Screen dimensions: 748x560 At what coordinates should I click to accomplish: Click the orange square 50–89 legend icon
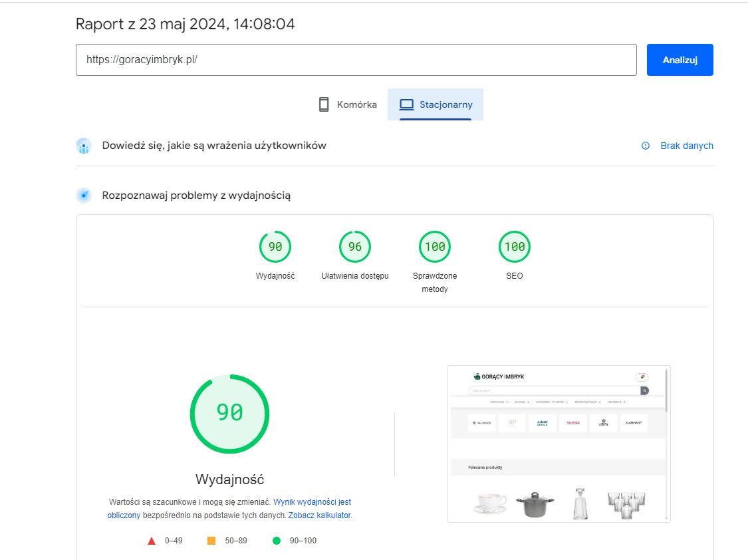(211, 541)
